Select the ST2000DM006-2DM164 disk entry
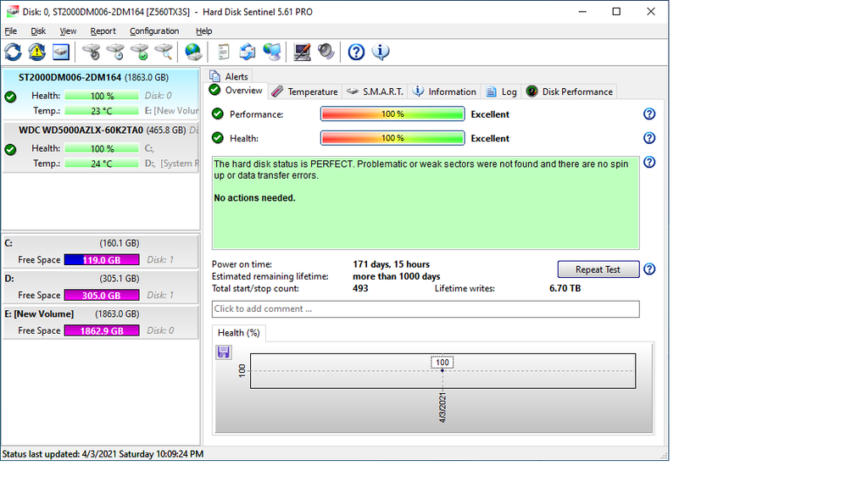Screen dimensions: 868x488 [x=101, y=93]
